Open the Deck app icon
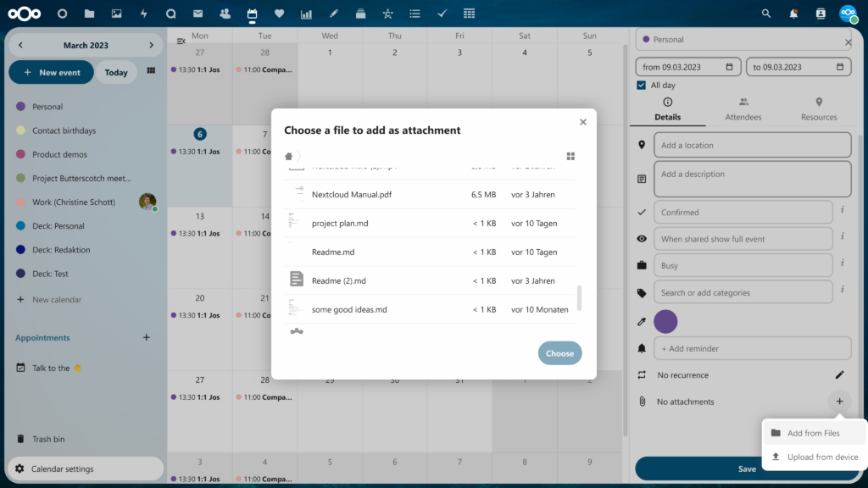Viewport: 868px width, 488px height. [359, 13]
